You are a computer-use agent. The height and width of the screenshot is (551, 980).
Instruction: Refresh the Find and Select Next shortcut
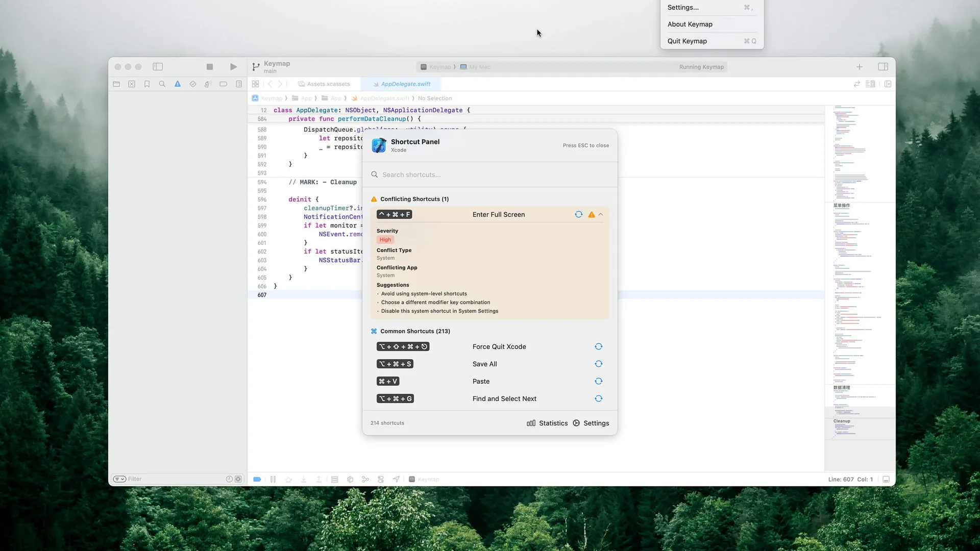click(599, 399)
